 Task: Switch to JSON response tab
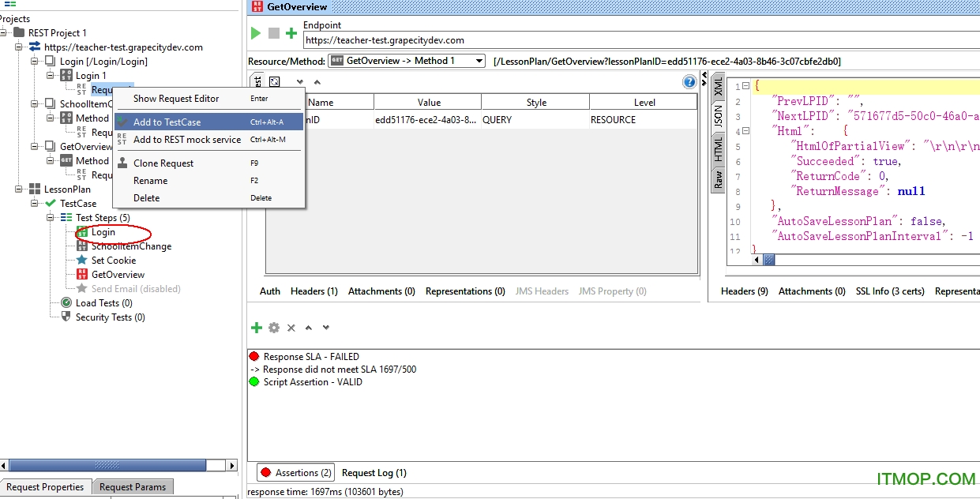point(718,117)
